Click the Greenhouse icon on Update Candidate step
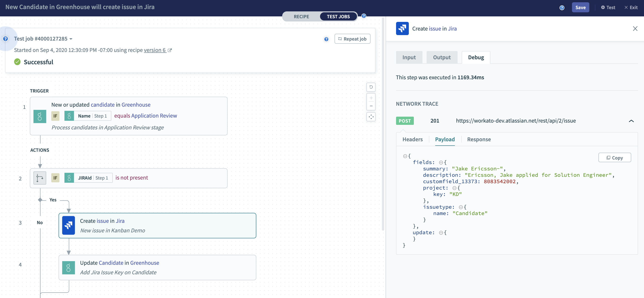The width and height of the screenshot is (644, 298). [x=69, y=267]
